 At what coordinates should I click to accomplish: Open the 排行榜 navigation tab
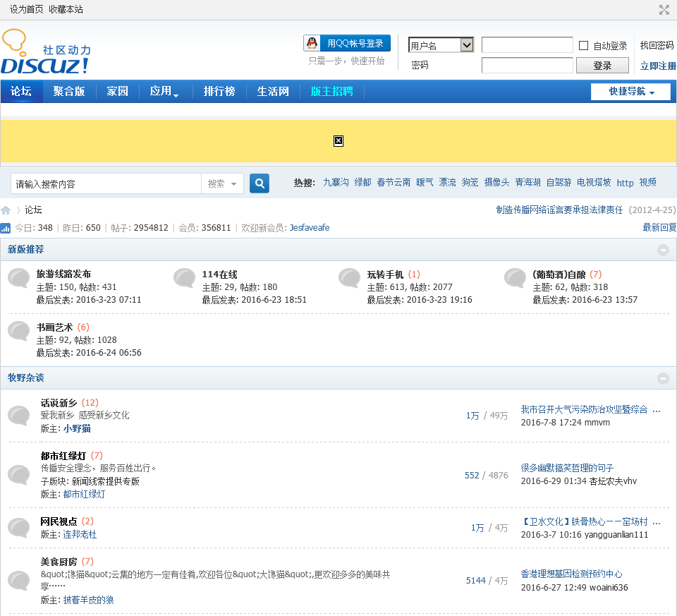click(x=219, y=91)
